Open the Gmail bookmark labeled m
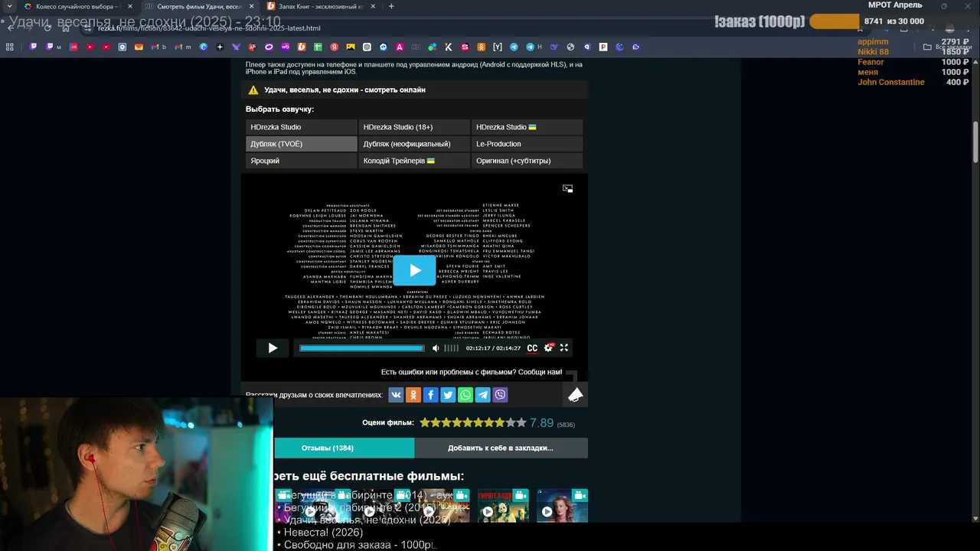This screenshot has width=980, height=551. point(183,47)
